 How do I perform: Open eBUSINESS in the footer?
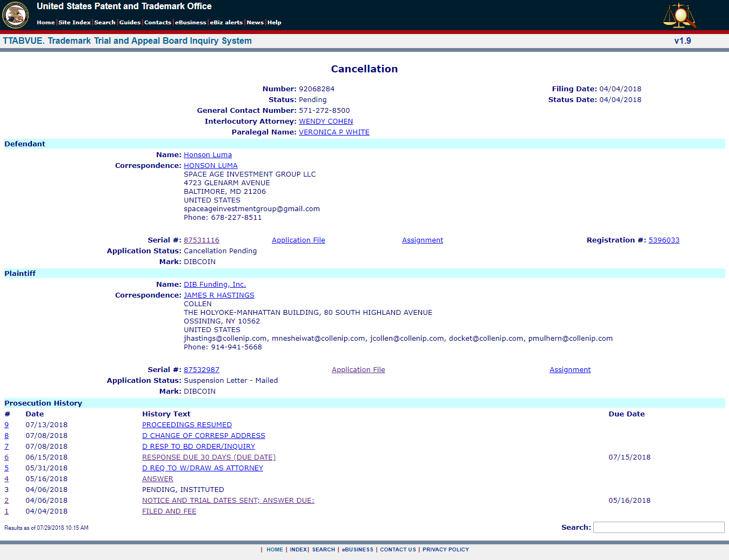(358, 550)
